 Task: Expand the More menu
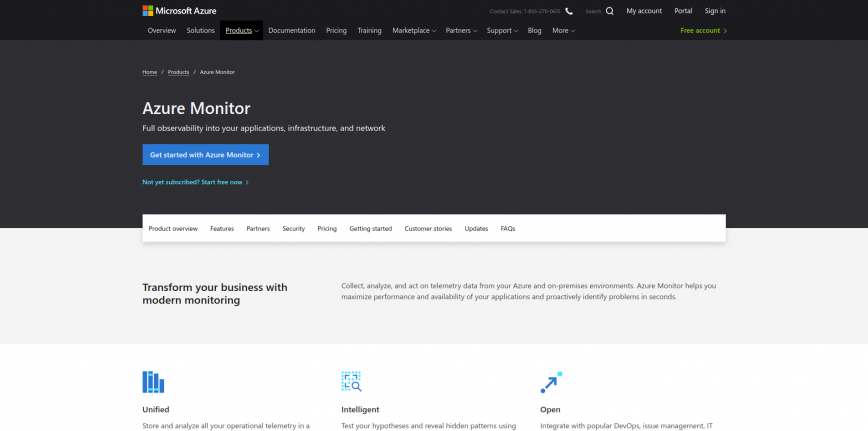564,30
